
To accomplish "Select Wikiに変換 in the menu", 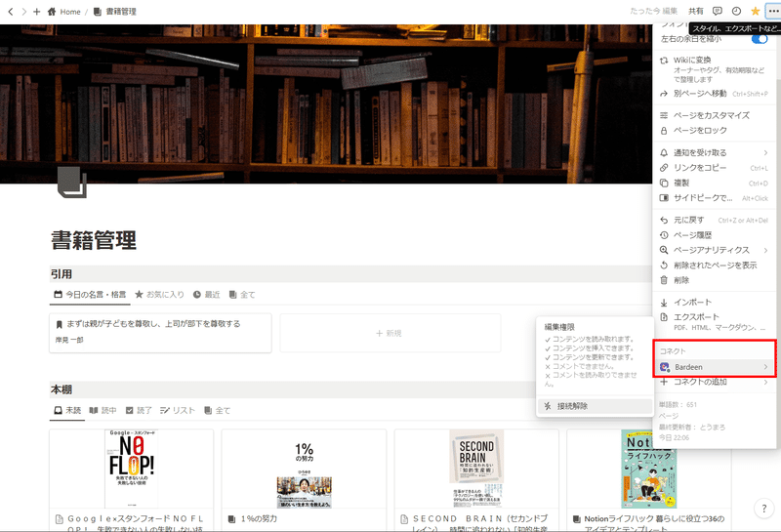I will point(715,68).
